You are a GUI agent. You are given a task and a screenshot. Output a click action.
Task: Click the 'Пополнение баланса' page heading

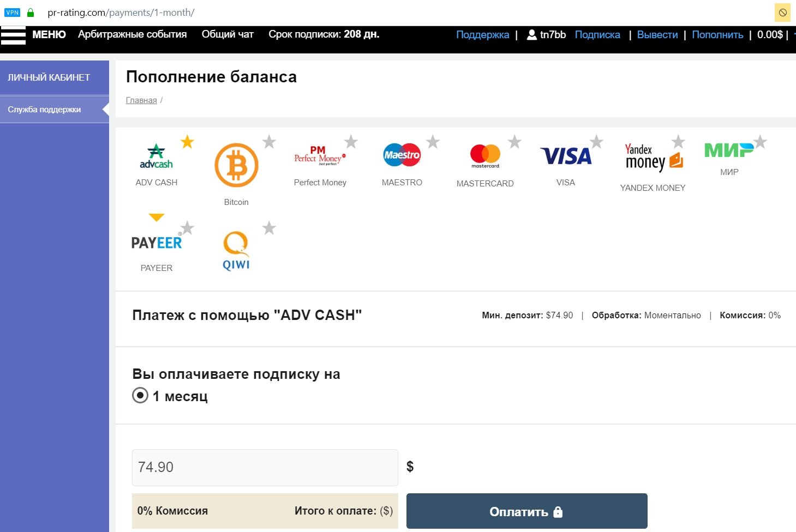211,77
